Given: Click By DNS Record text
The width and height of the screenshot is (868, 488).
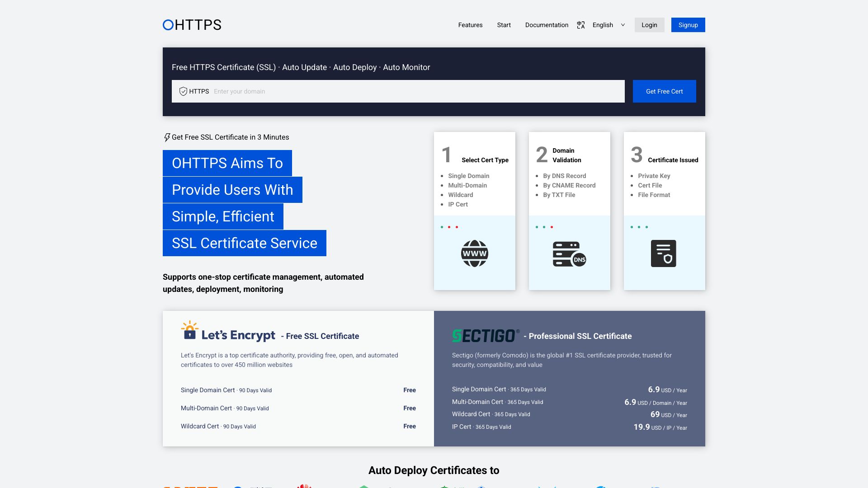Looking at the screenshot, I should (x=564, y=176).
